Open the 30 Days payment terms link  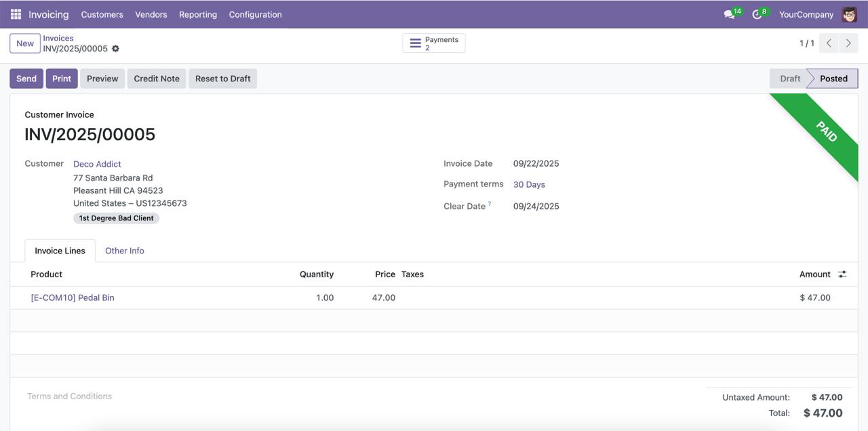[529, 184]
